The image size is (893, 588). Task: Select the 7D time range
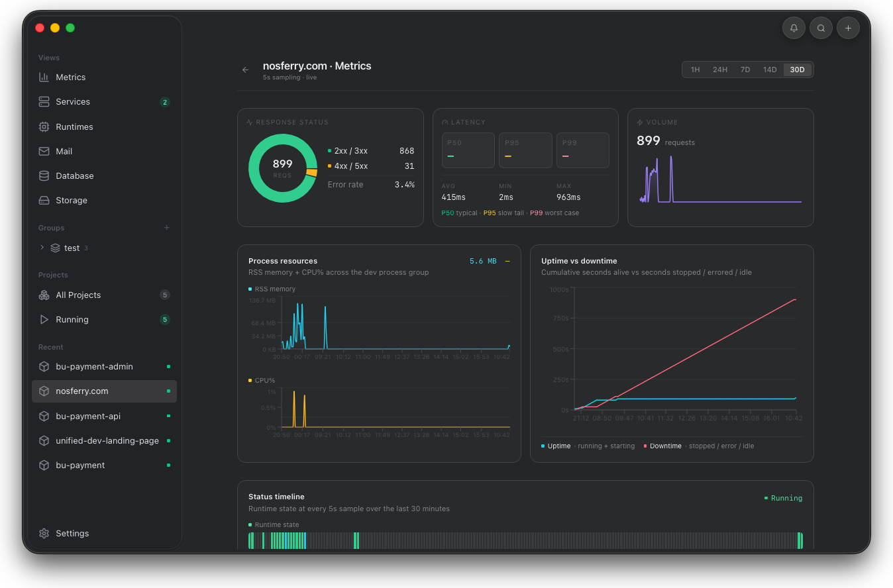click(745, 70)
